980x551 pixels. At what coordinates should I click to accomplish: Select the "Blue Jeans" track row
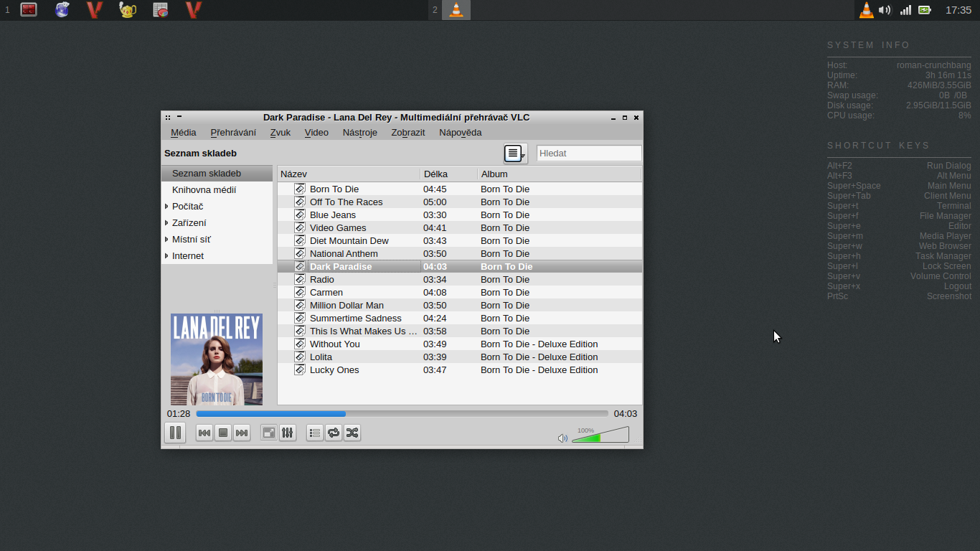[460, 215]
